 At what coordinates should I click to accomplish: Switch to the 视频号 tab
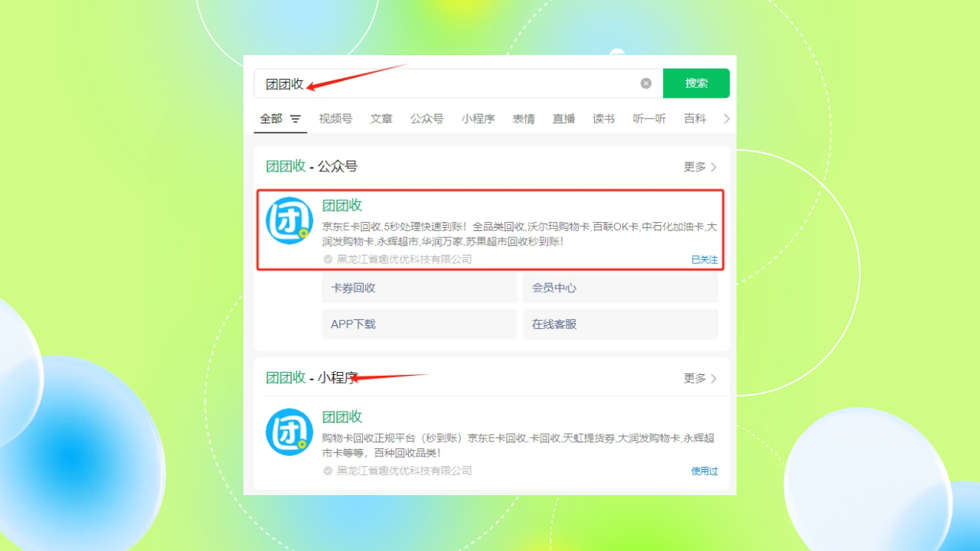coord(335,119)
